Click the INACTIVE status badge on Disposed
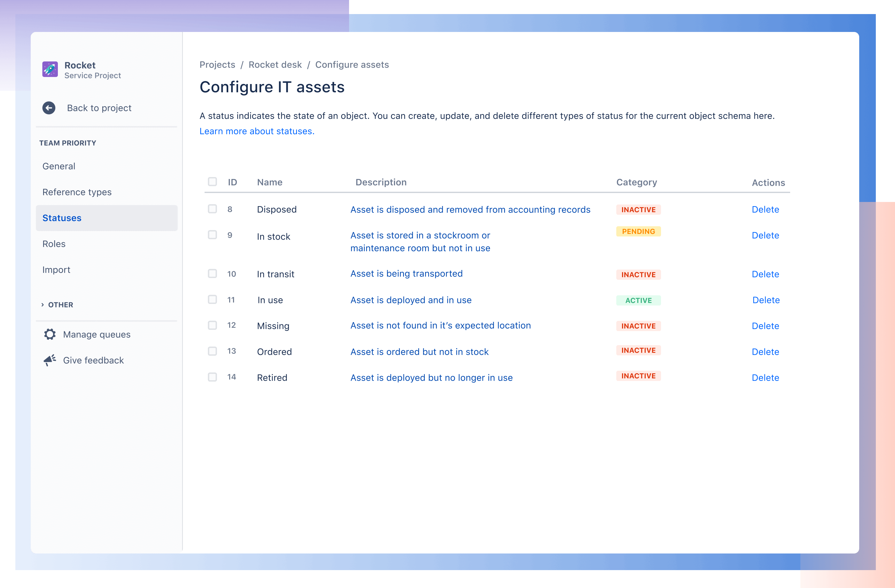Screen dimensions: 895x588 point(637,210)
